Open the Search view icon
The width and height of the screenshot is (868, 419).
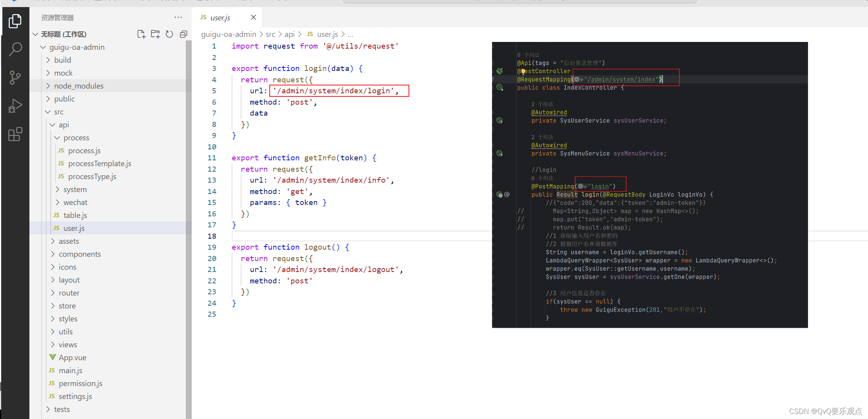pyautogui.click(x=15, y=49)
